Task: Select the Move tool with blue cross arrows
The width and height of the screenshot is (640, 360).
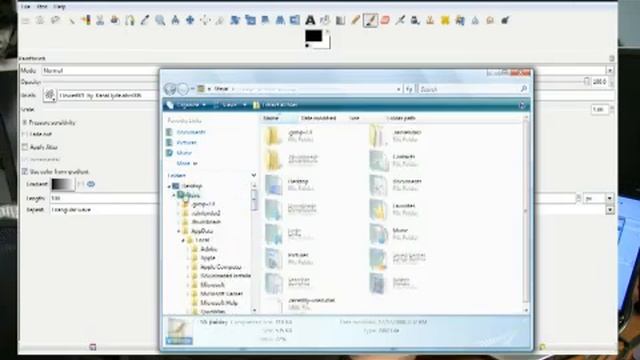Action: (x=190, y=20)
